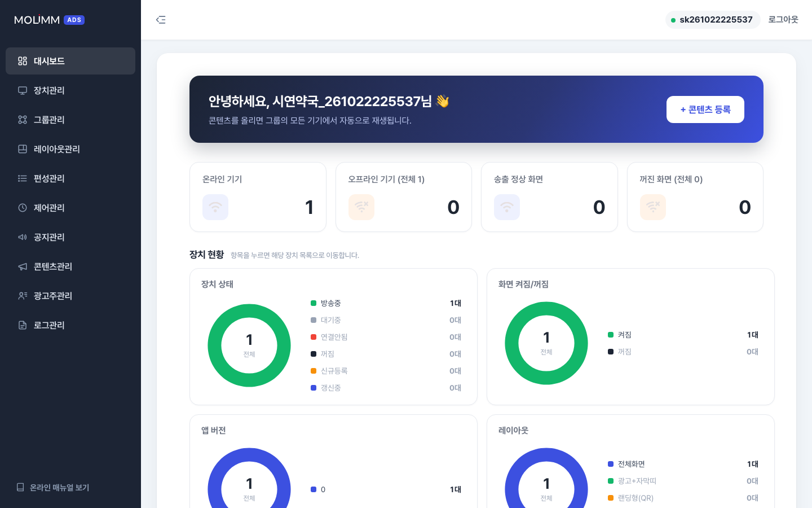Viewport: 812px width, 508px height.
Task: Click the 레이아웃관리 layout icon
Action: pos(23,149)
